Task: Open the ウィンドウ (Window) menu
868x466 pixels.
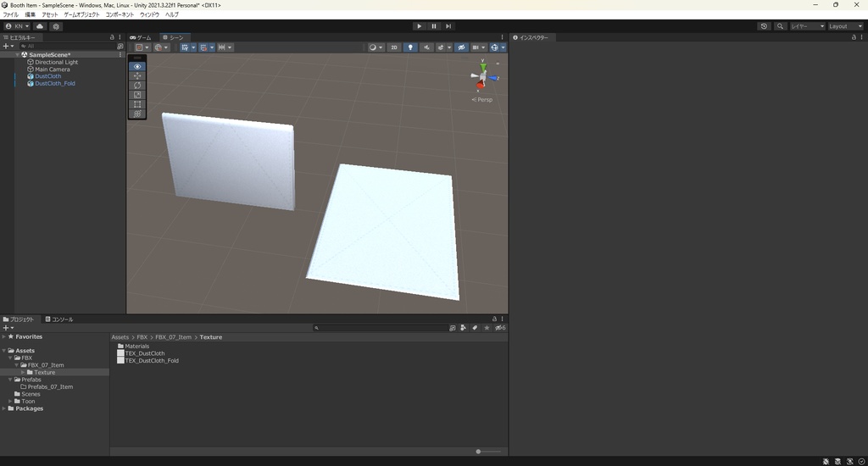Action: 149,14
